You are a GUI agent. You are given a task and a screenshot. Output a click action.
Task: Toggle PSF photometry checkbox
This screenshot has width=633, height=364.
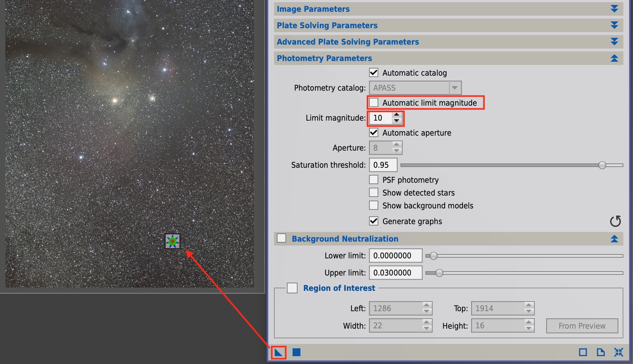[x=374, y=180]
